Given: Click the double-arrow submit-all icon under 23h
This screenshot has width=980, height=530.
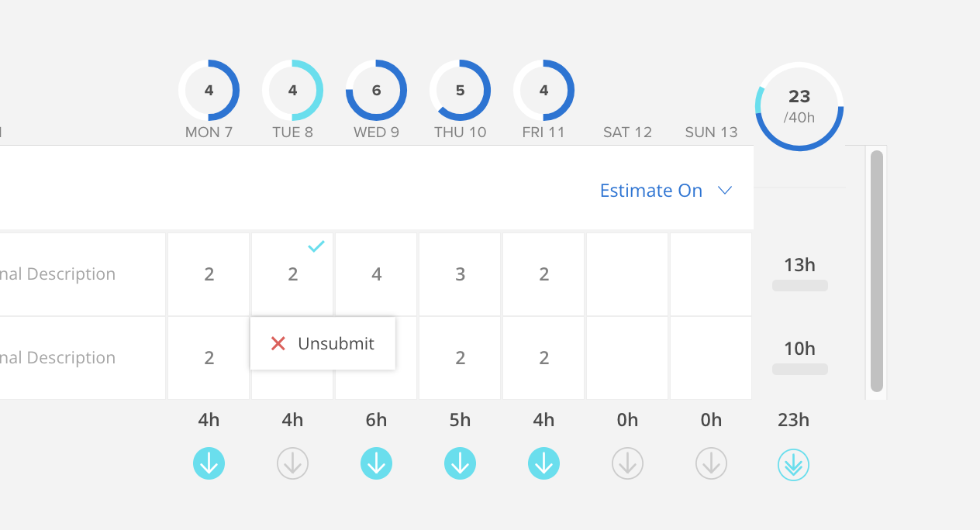Looking at the screenshot, I should pyautogui.click(x=792, y=465).
